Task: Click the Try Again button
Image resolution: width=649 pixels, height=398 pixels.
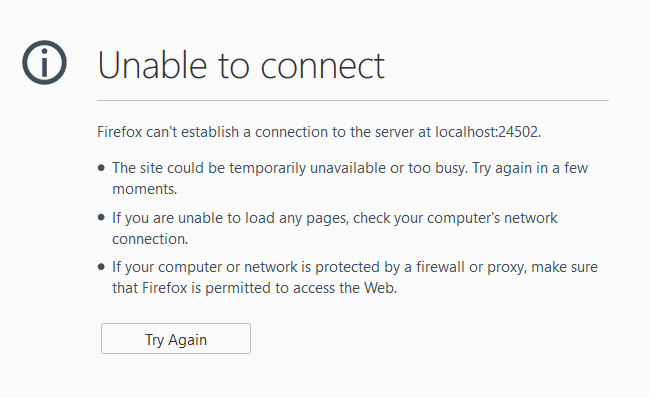Action: pyautogui.click(x=176, y=338)
